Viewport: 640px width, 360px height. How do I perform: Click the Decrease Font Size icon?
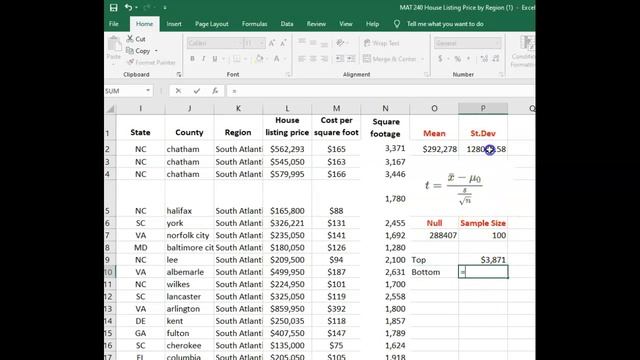click(283, 43)
